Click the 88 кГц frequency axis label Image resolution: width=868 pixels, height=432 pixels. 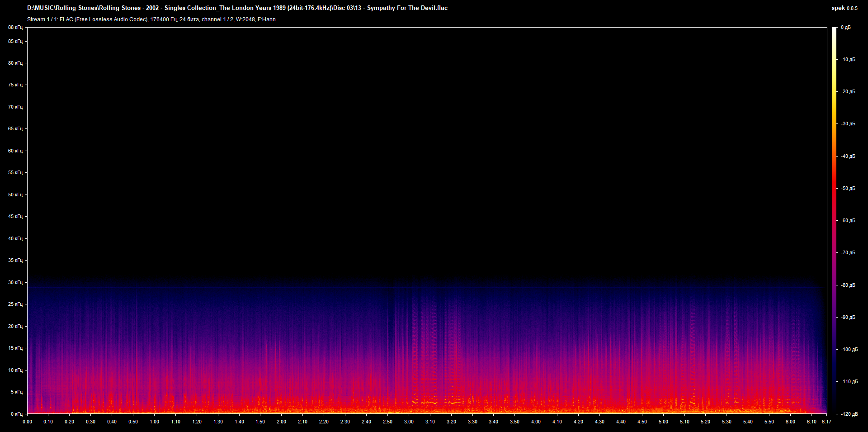(x=16, y=27)
